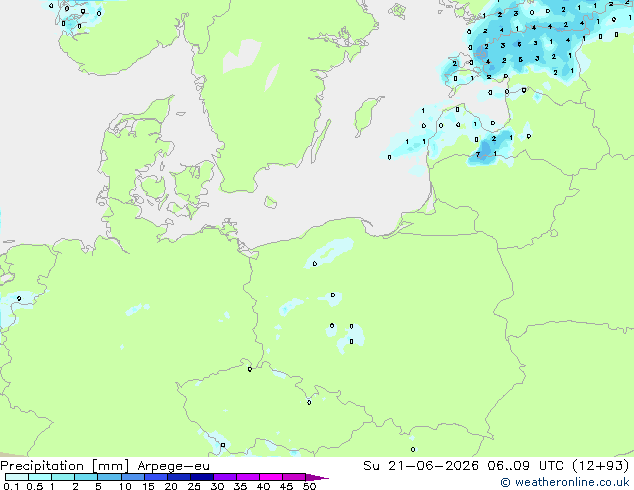
Task: Click the legend label "40"
Action: (x=263, y=486)
